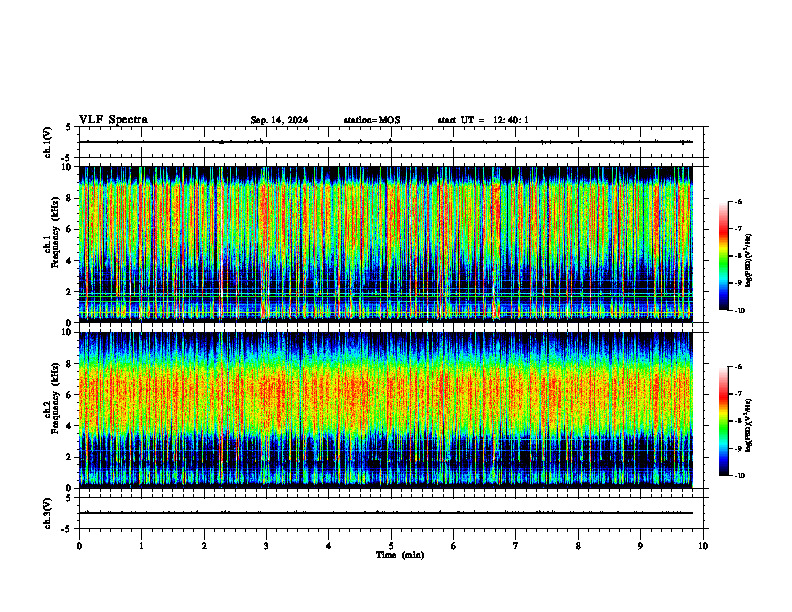Click the upper color scale bar for ch.1

724,256
